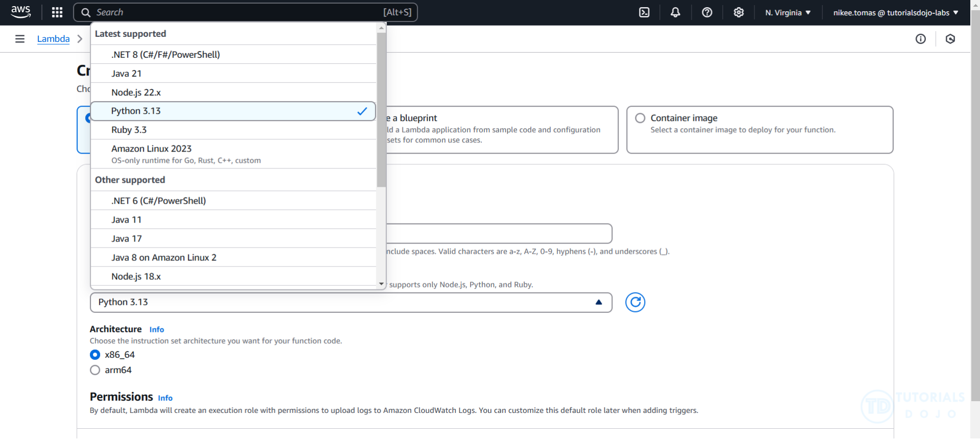Open the hexagon tutorials icon
980x440 pixels.
[950, 39]
